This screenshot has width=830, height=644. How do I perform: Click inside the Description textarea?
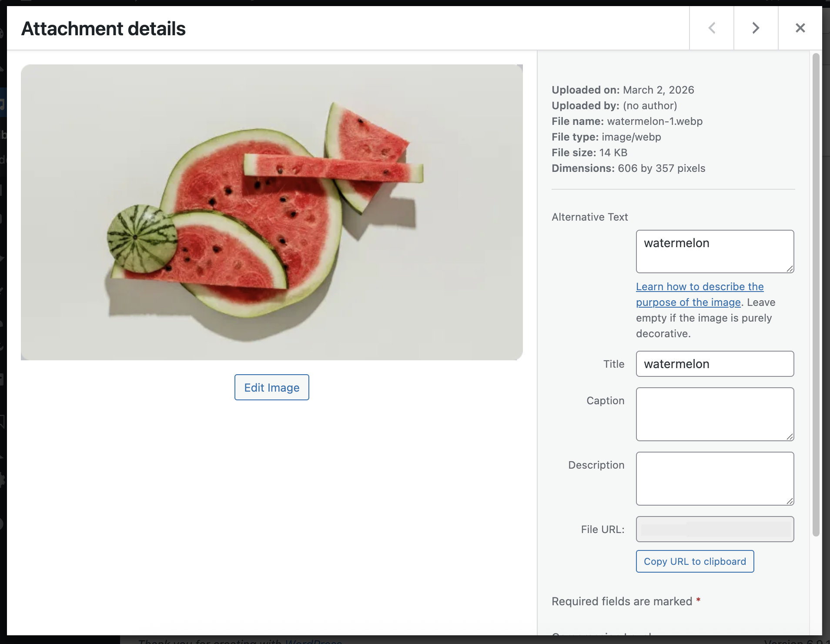[x=714, y=479]
